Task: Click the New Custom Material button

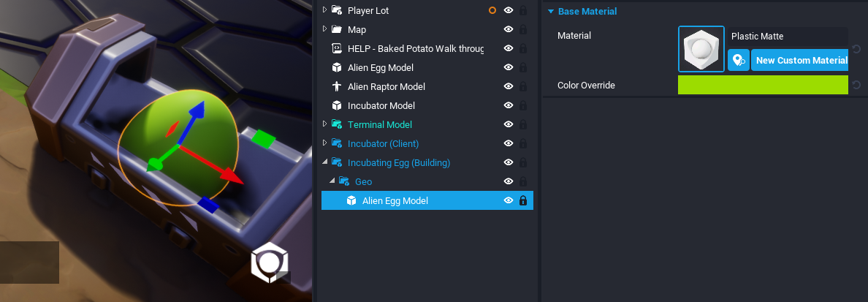Action: pyautogui.click(x=801, y=60)
